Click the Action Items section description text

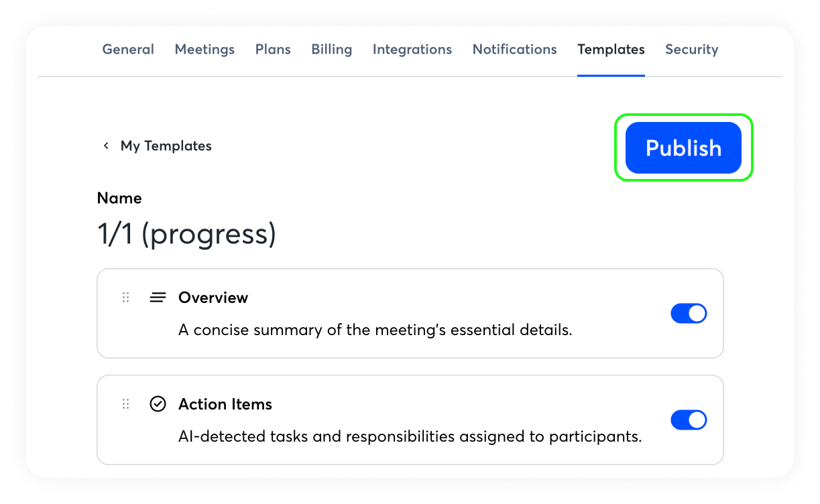pyautogui.click(x=410, y=437)
